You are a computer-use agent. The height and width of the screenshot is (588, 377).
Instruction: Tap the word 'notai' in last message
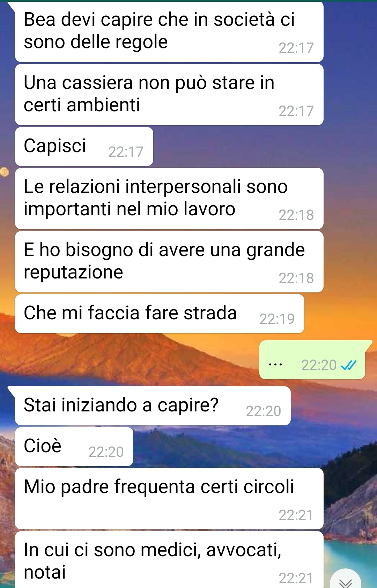[45, 572]
